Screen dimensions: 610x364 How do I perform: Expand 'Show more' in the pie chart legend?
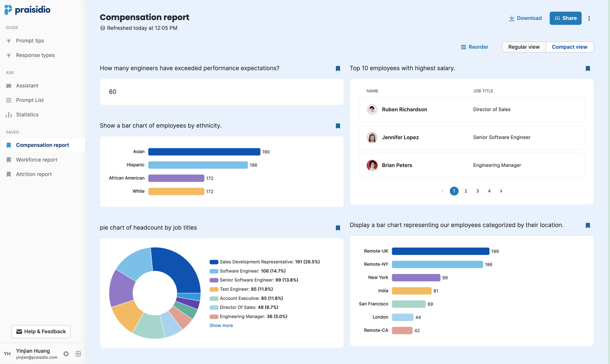221,325
